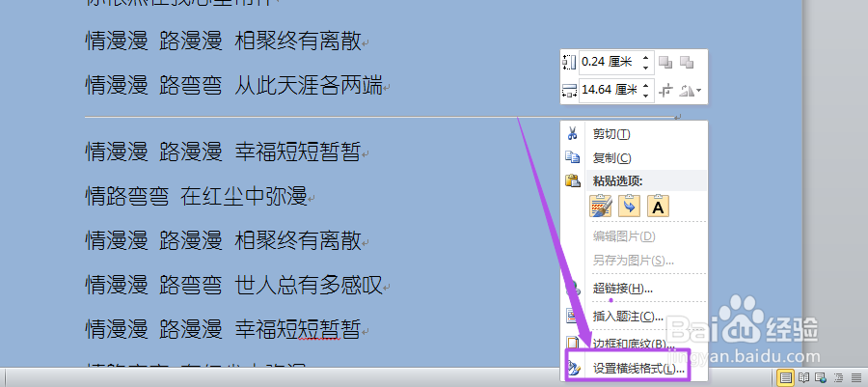868x387 pixels.
Task: Choose 复制(C) from the context menu
Action: (x=635, y=158)
